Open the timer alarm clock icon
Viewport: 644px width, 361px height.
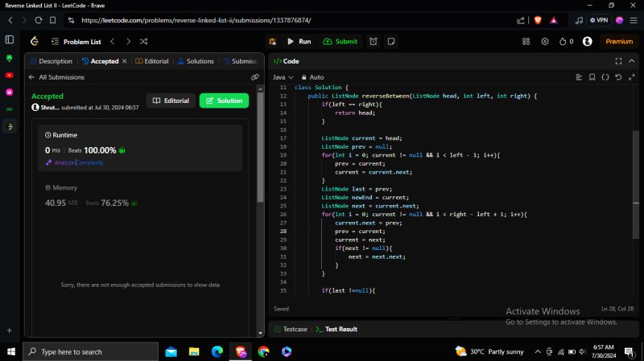click(x=373, y=42)
